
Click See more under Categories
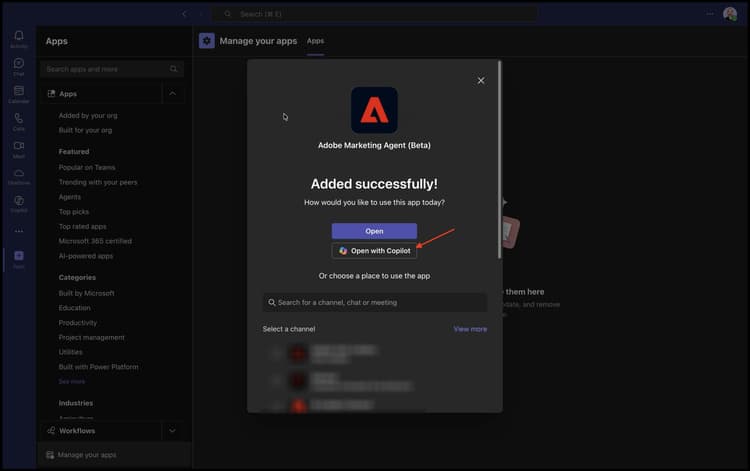point(72,382)
